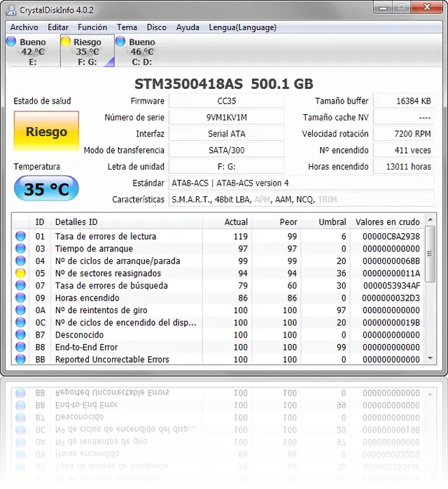This screenshot has height=489, width=448.
Task: Click blue status orb of attribute 04
Action: click(20, 261)
